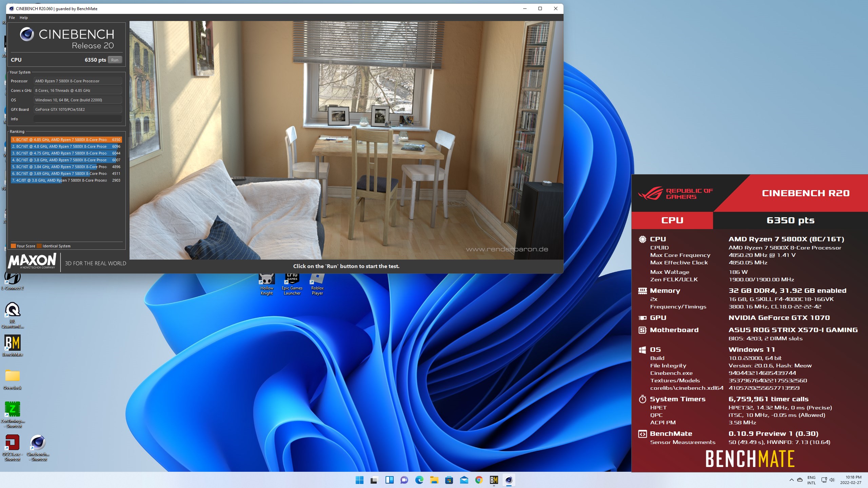
Task: Open the JBL QuantumEngine desktop shortcut
Action: click(13, 315)
